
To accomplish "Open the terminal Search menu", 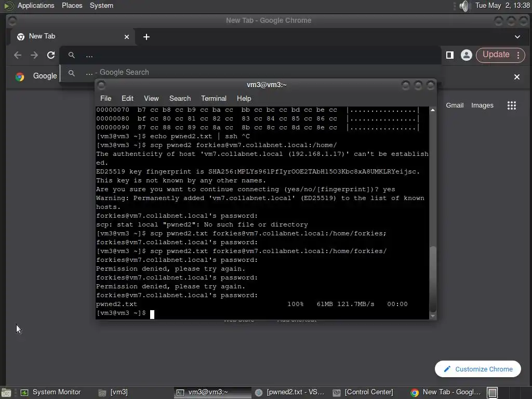I will pyautogui.click(x=180, y=98).
